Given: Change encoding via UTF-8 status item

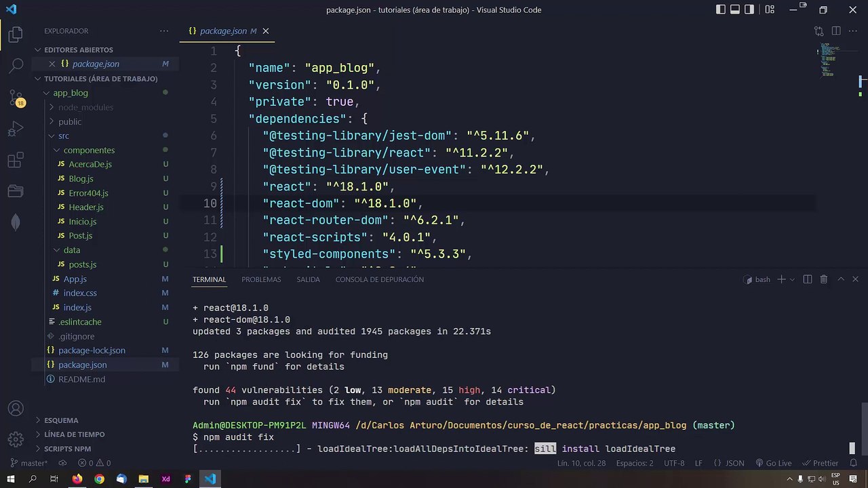Looking at the screenshot, I should (674, 463).
